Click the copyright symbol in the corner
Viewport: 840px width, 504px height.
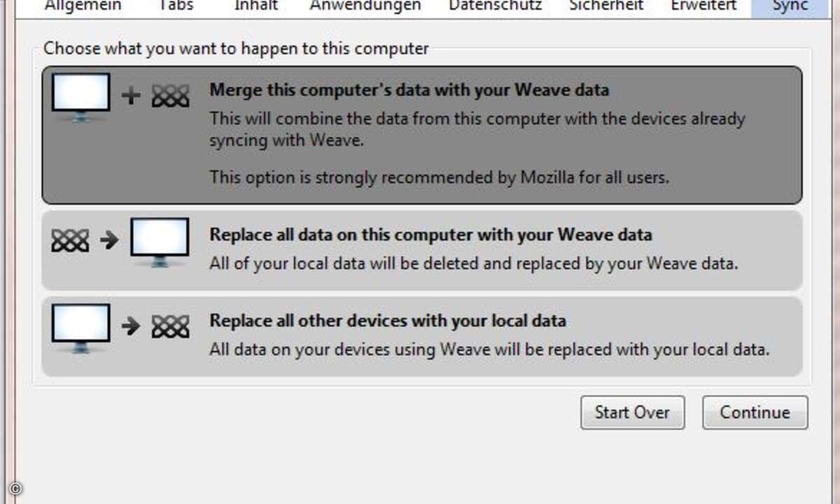click(x=16, y=489)
